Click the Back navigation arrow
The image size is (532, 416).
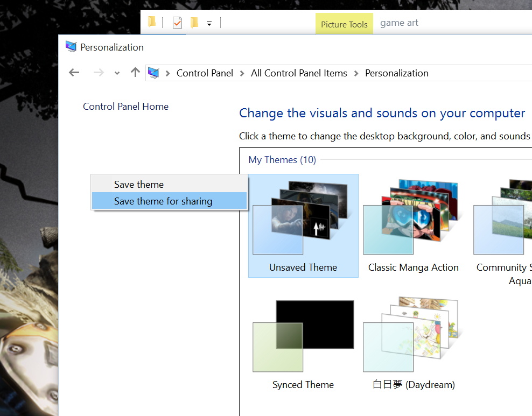tap(74, 72)
